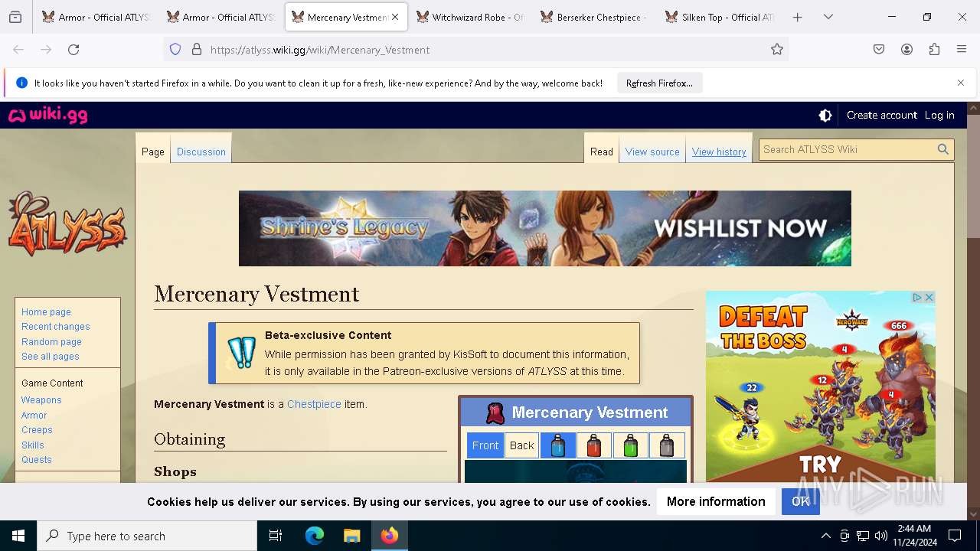The height and width of the screenshot is (551, 980).
Task: Go back to previous page
Action: point(18,50)
